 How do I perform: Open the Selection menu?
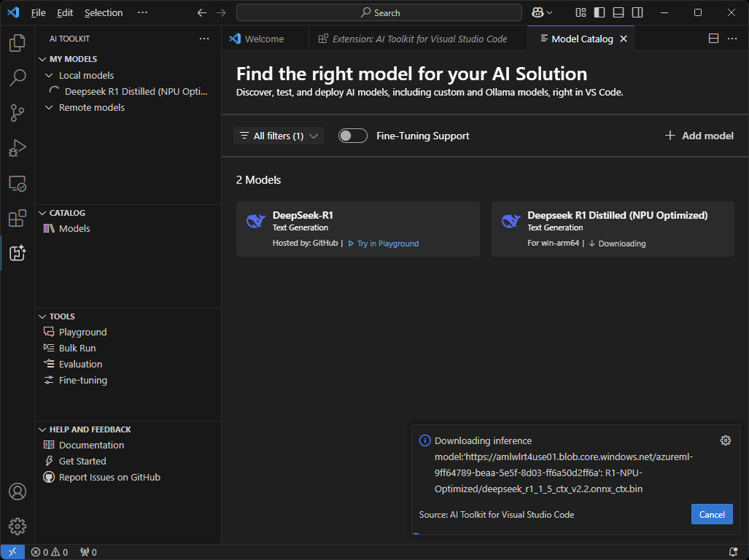[x=104, y=12]
